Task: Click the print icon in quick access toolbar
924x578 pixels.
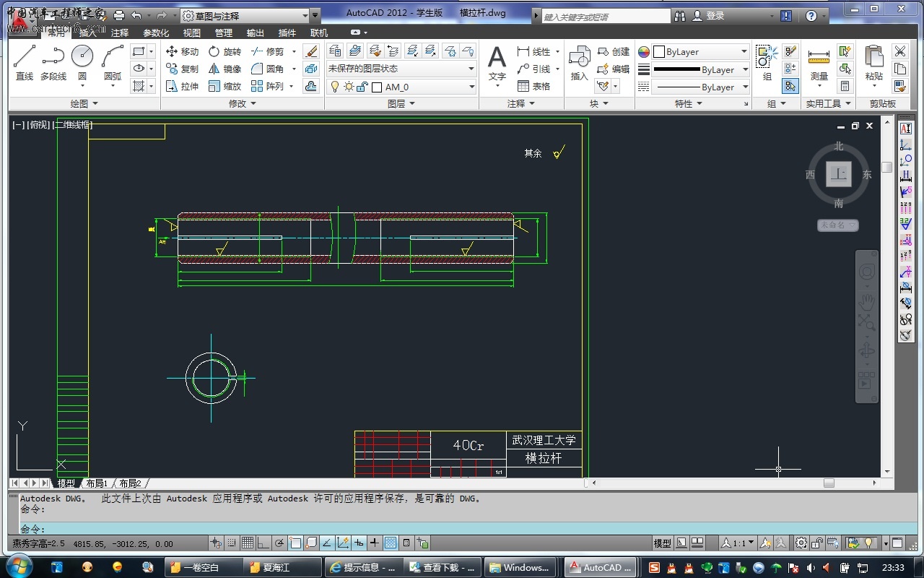Action: tap(119, 15)
